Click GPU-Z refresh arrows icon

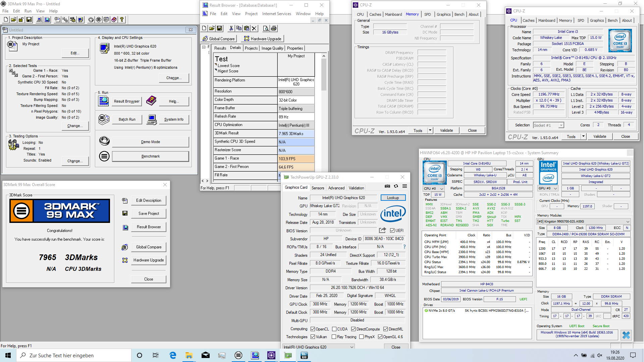pos(396,186)
